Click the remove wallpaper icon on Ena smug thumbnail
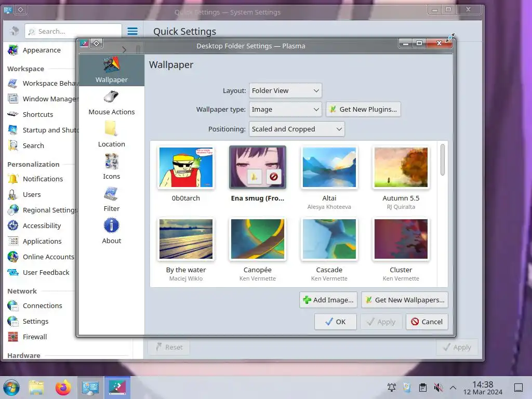This screenshot has height=399, width=532. tap(274, 177)
